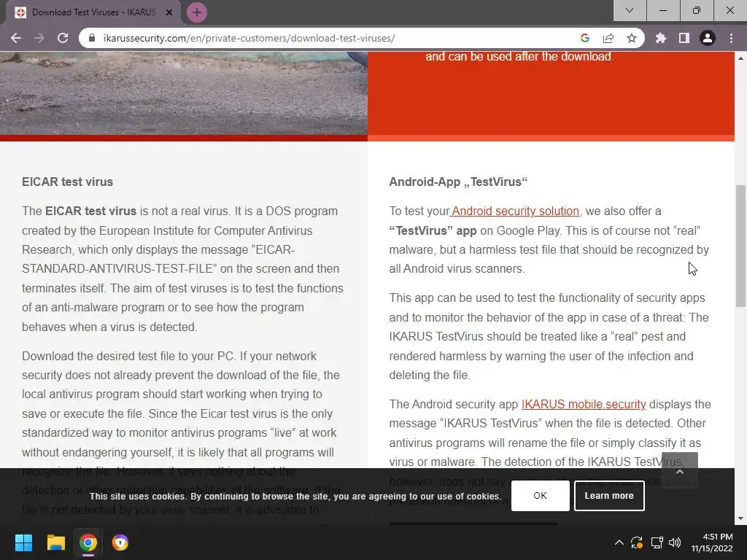
Task: Click the scrollbar up arrow
Action: pos(741,58)
